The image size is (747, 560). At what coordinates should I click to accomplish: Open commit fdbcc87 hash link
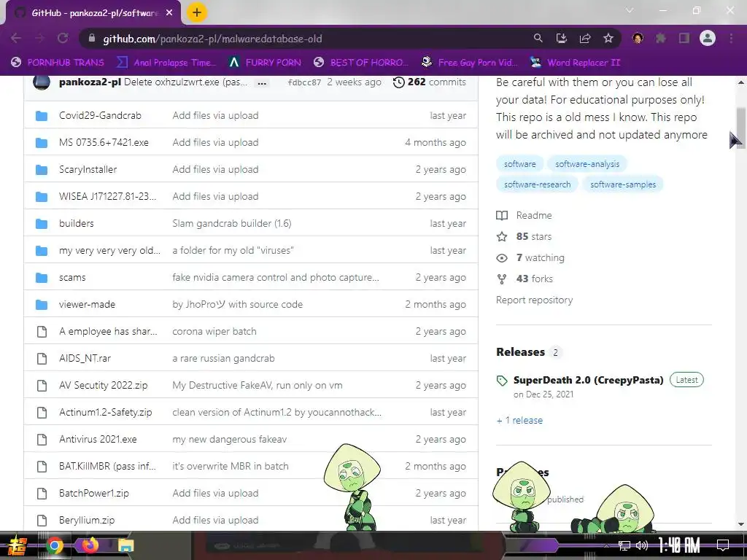(304, 82)
